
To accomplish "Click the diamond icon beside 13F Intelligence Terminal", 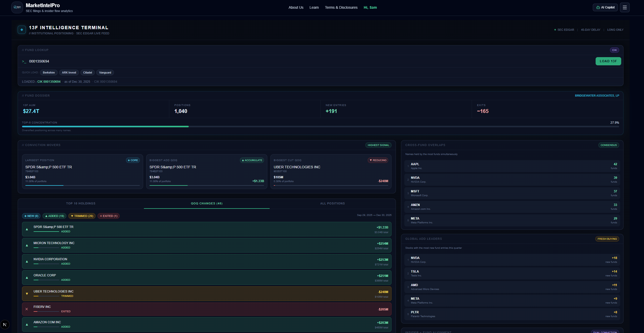I will (x=22, y=29).
